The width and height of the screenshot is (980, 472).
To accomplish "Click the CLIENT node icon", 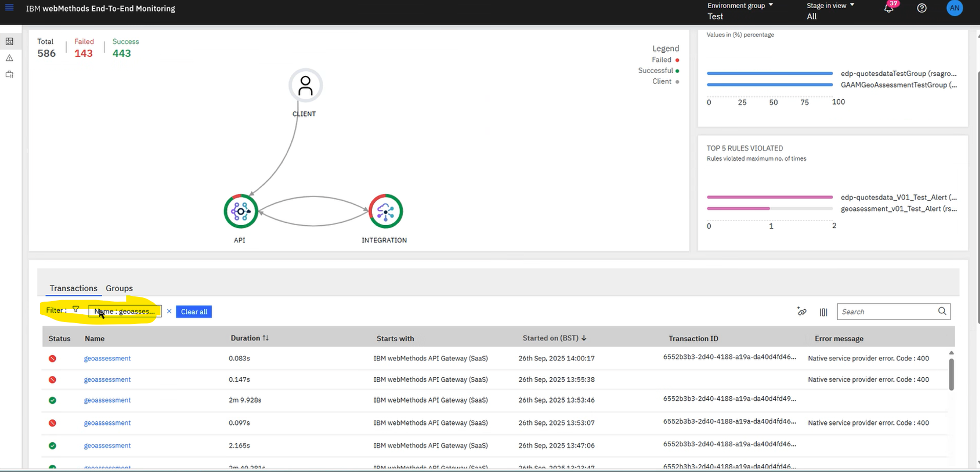I will [305, 86].
